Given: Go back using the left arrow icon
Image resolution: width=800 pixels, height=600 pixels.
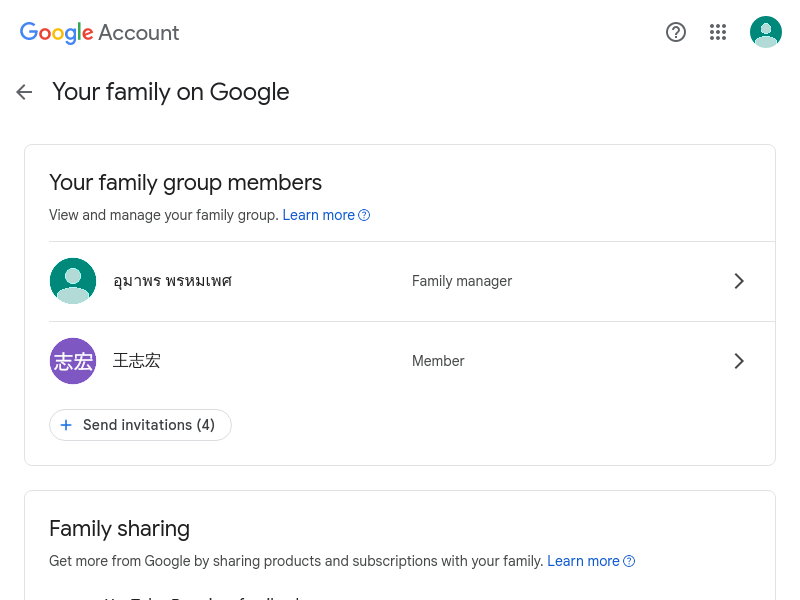Looking at the screenshot, I should tap(24, 92).
